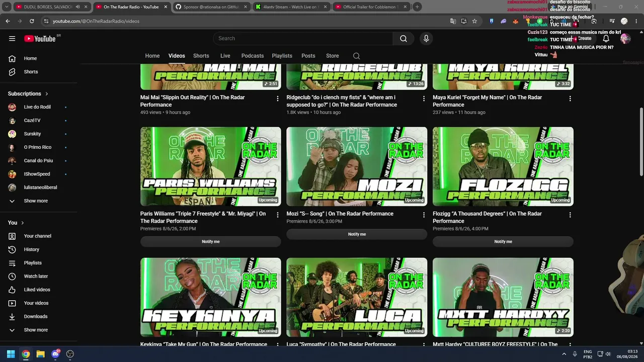Open the Mxtt Hardyy performance thumbnail
Viewport: 644px width, 362px height.
pyautogui.click(x=503, y=297)
